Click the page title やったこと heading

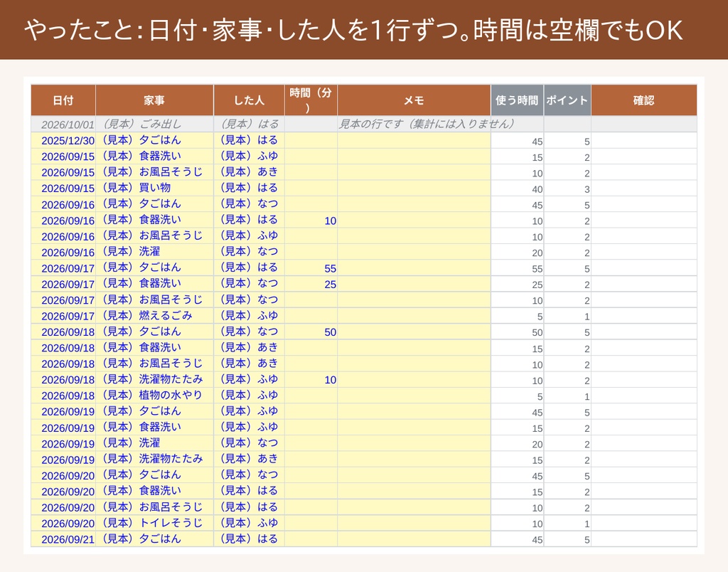353,30
